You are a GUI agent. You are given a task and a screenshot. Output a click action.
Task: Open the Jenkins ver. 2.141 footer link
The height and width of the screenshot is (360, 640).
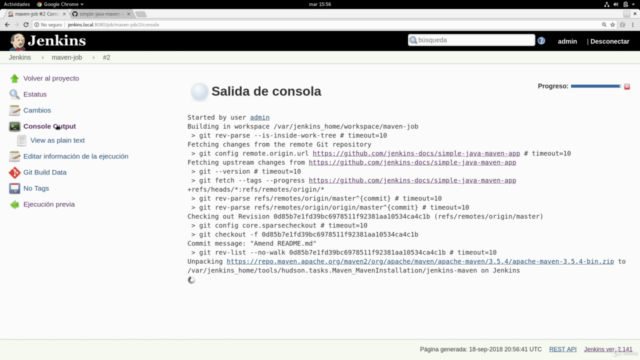pyautogui.click(x=608, y=349)
